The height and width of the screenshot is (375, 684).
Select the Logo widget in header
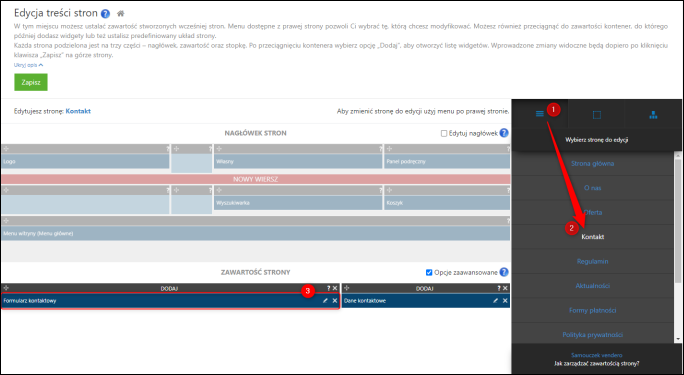point(86,161)
